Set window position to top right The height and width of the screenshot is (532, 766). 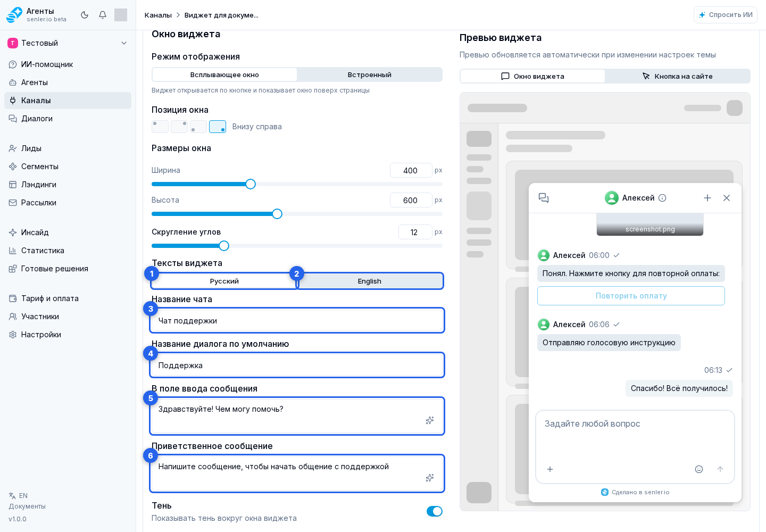click(x=179, y=127)
